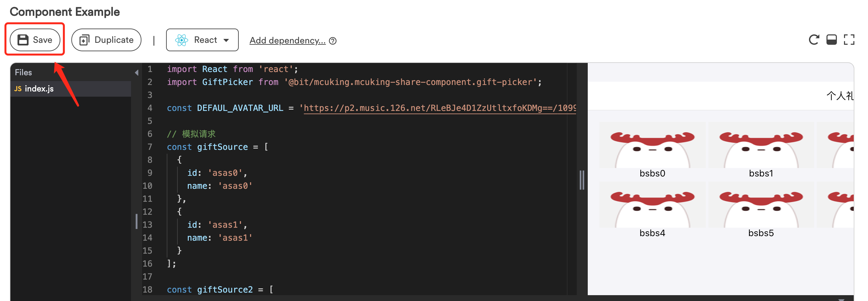Image resolution: width=868 pixels, height=301 pixels.
Task: Open the React framework dropdown
Action: coord(202,40)
